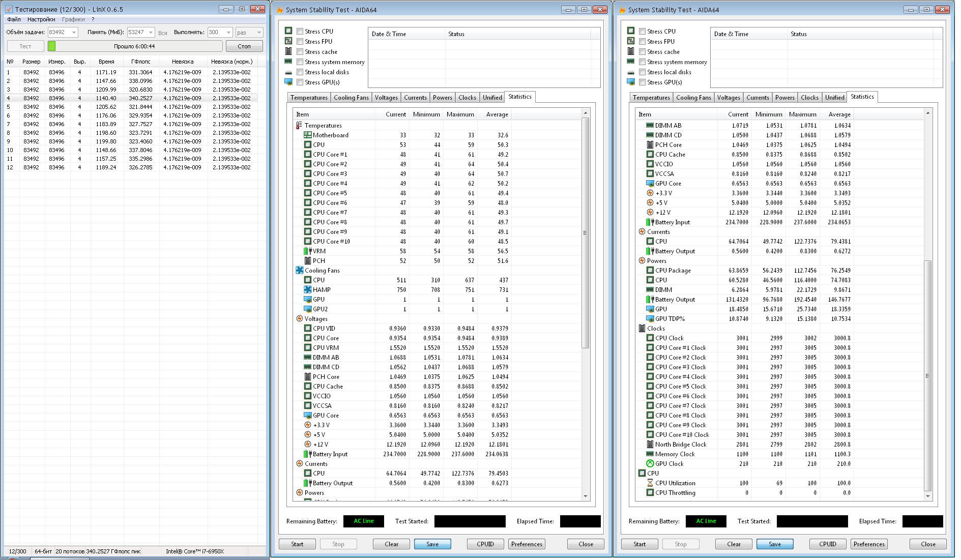Click the Cooling Fans icon in the left AIDA64 window
The height and width of the screenshot is (560, 961).
tap(299, 271)
